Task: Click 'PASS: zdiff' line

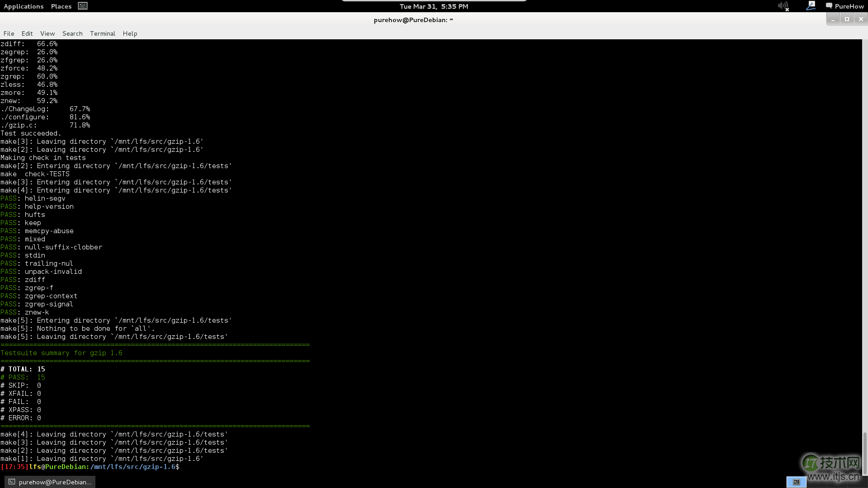Action: (x=23, y=280)
